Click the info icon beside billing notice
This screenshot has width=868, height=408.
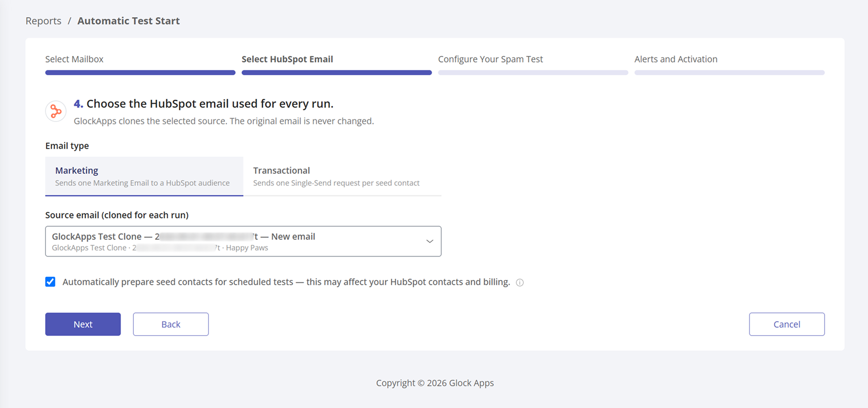pyautogui.click(x=520, y=283)
